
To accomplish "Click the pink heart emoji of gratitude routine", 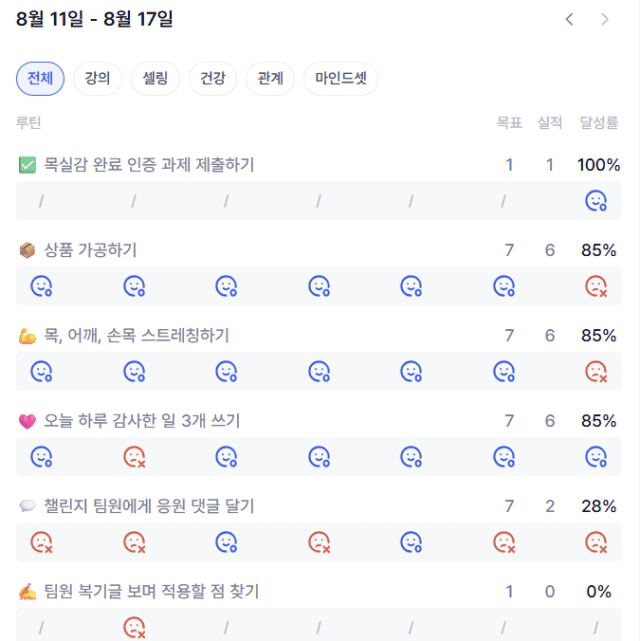I will click(27, 421).
